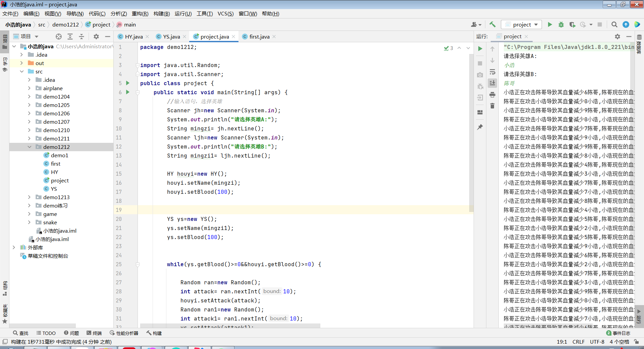644x349 pixels.
Task: Open the VCS(S) menu
Action: [225, 13]
